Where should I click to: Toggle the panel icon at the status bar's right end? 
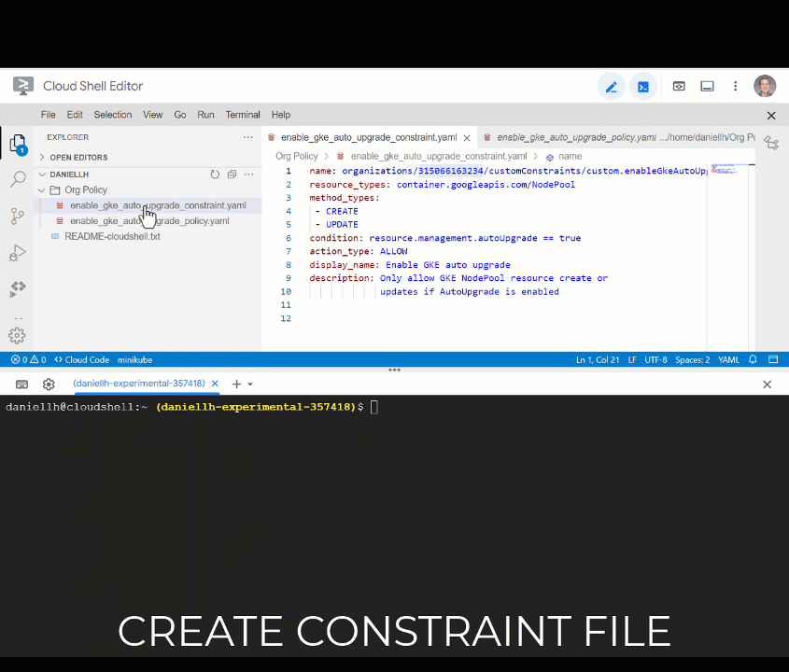(772, 359)
